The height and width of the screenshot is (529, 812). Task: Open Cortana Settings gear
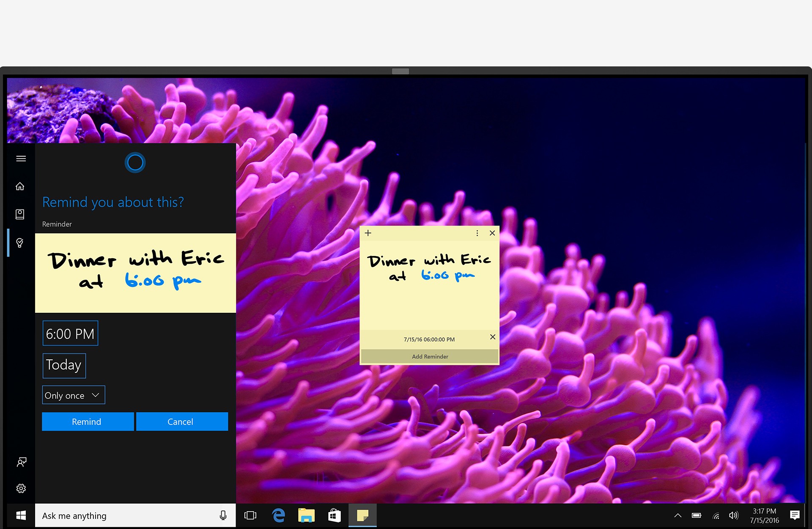(x=21, y=488)
